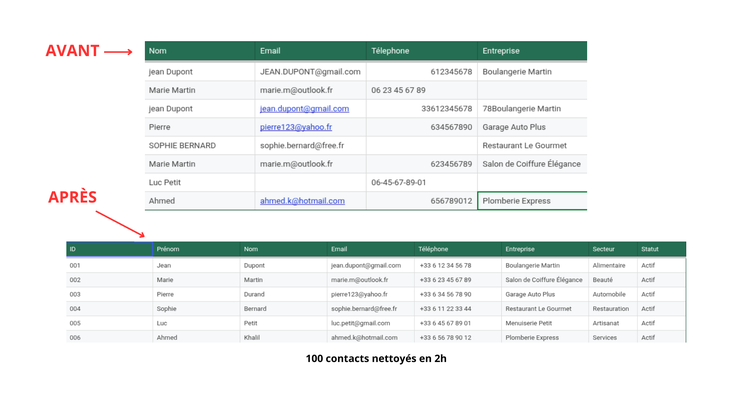
Task: Open the underlined jean.dupont@gmail.com email link
Action: click(304, 109)
